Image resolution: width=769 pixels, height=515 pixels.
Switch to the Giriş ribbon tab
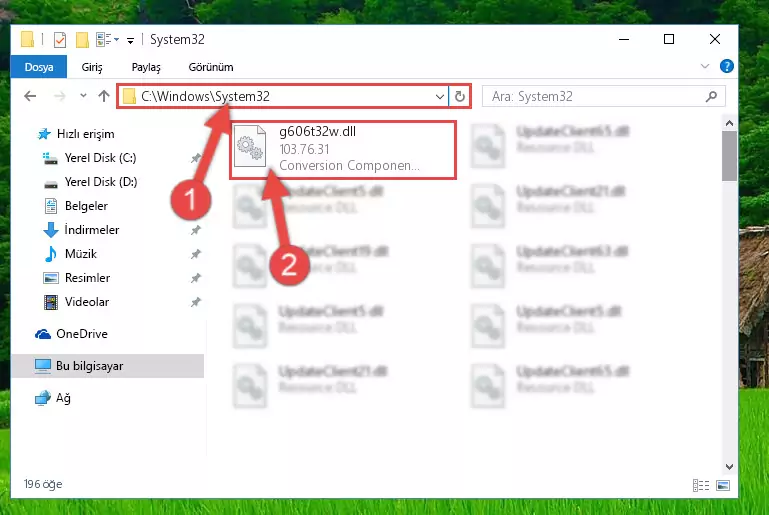(92, 67)
